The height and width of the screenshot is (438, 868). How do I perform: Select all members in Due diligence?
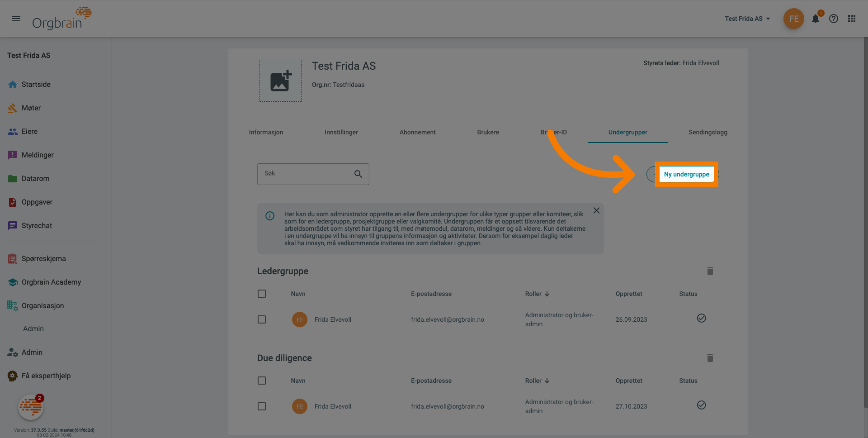(x=262, y=381)
